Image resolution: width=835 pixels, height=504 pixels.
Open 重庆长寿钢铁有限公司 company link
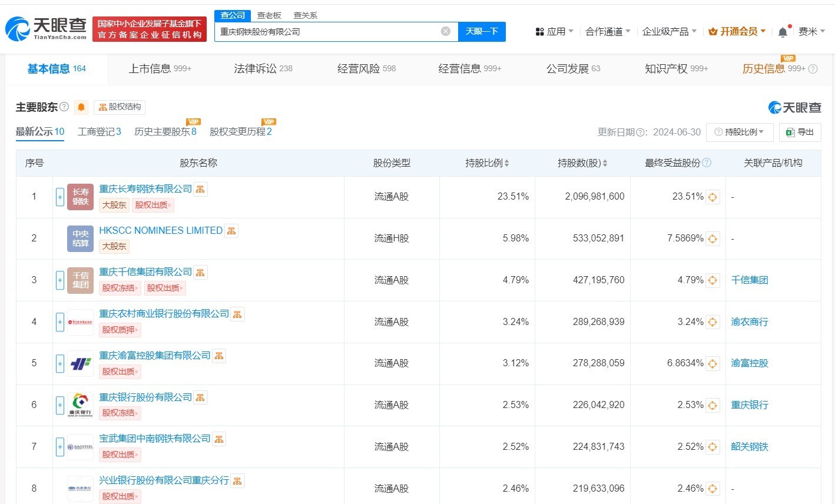pyautogui.click(x=145, y=189)
